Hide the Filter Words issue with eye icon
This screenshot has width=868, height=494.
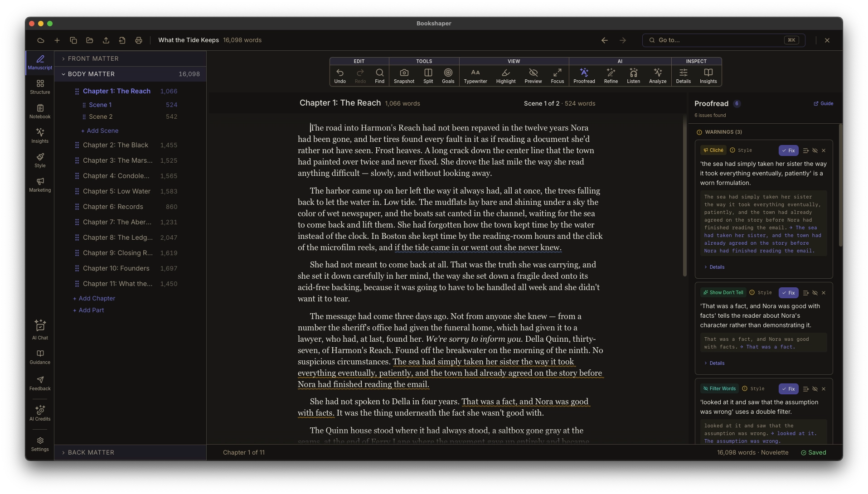pos(815,389)
